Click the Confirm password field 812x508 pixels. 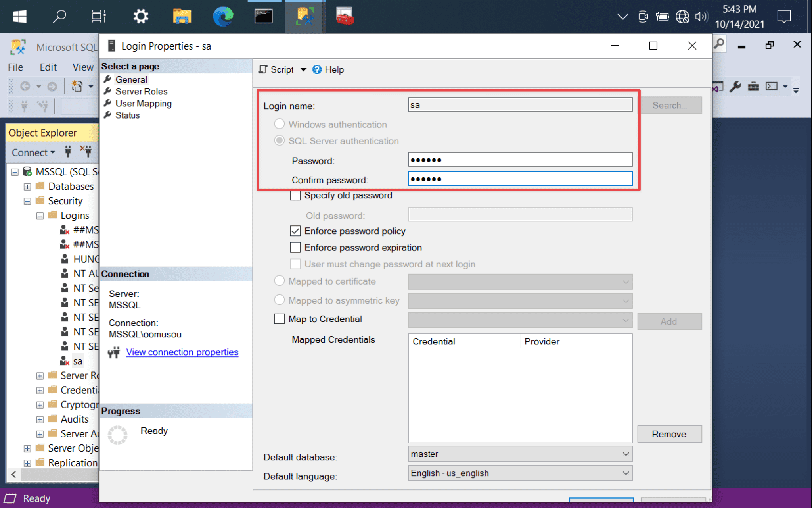click(x=520, y=179)
